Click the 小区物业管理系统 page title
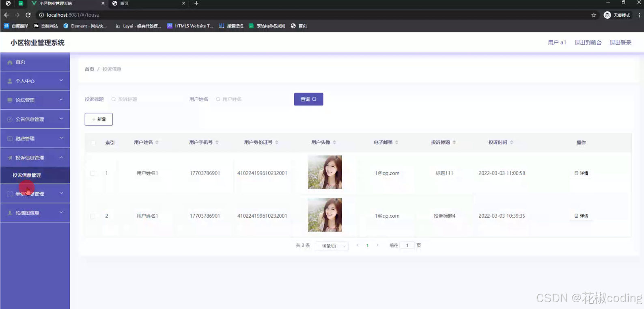This screenshot has height=309, width=644. pos(37,43)
